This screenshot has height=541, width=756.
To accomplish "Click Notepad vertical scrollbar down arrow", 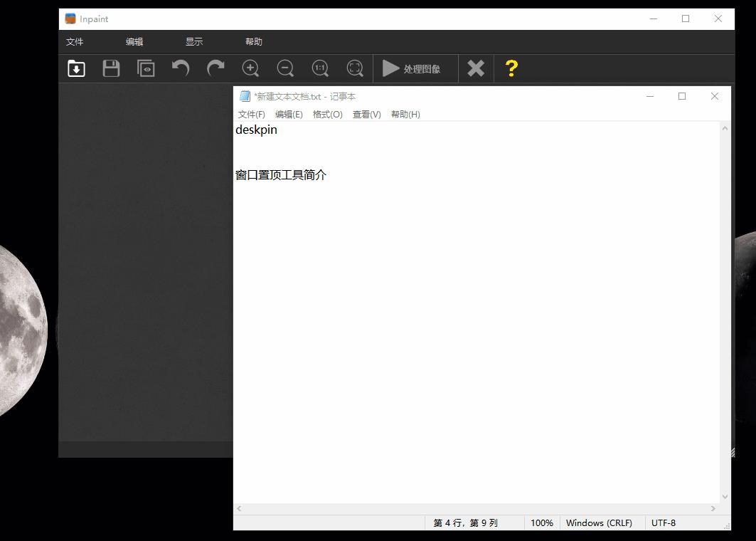I will point(725,497).
